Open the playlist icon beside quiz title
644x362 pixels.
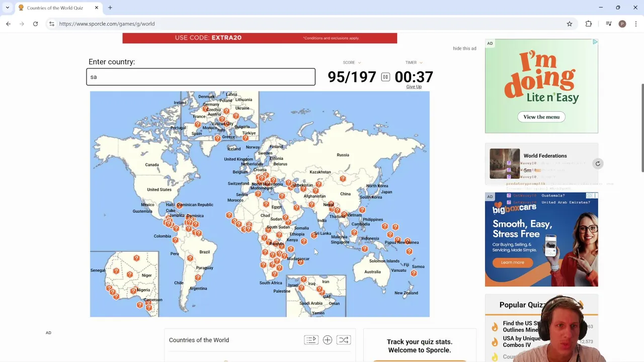[x=311, y=340]
